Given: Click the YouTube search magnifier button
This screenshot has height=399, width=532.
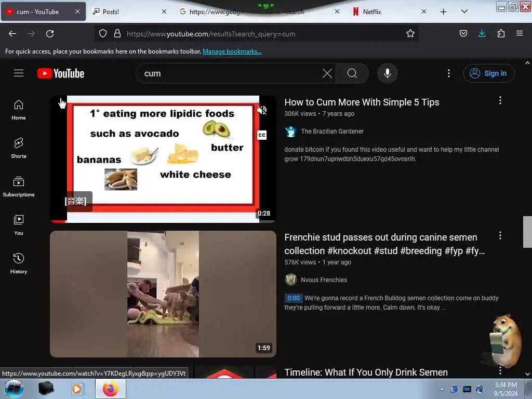Looking at the screenshot, I should coord(352,73).
